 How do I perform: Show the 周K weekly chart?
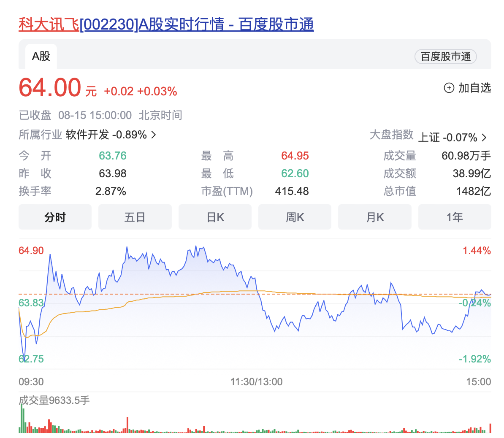[x=295, y=217]
